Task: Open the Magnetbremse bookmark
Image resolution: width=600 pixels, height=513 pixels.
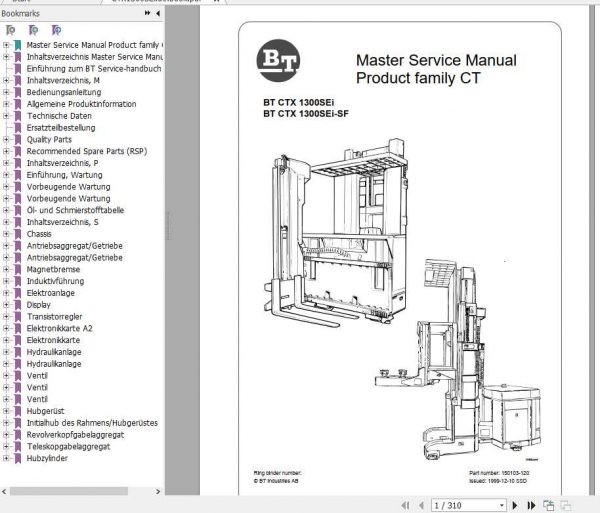Action: (53, 269)
